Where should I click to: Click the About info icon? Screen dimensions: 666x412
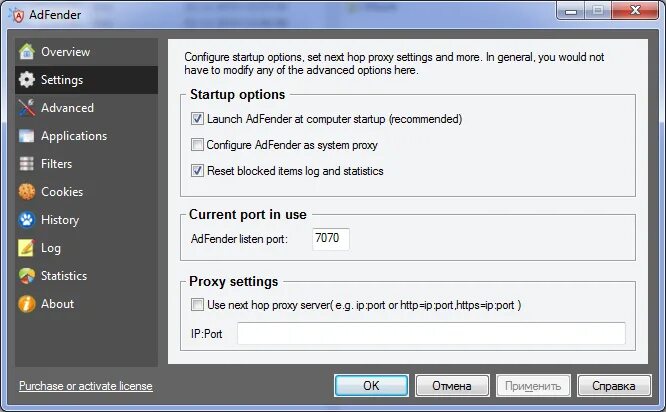27,304
